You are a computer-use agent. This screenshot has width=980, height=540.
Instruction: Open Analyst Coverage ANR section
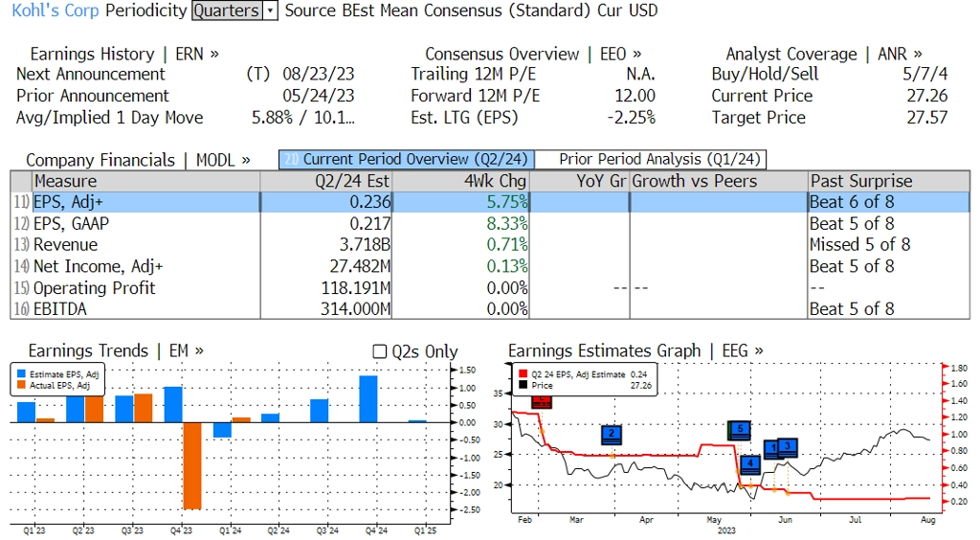point(824,54)
